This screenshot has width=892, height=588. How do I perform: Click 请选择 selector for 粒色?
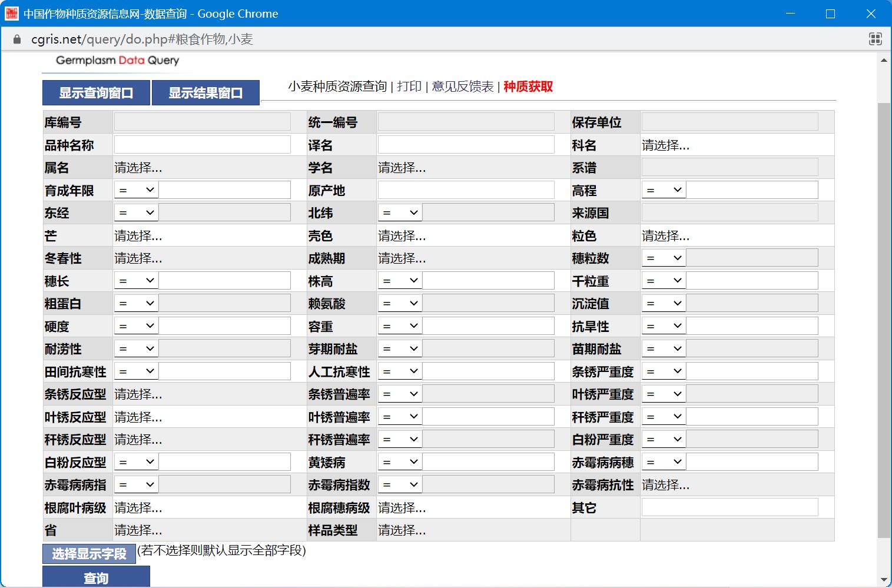pos(665,236)
